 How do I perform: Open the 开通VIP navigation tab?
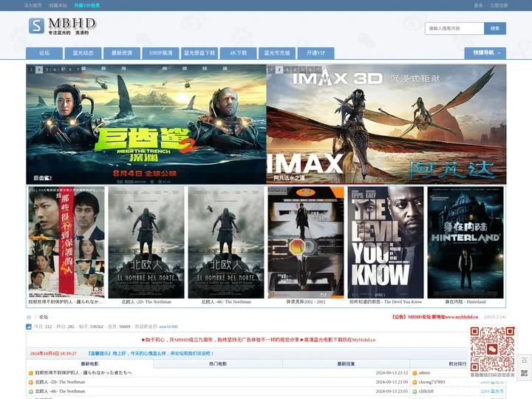click(x=316, y=53)
